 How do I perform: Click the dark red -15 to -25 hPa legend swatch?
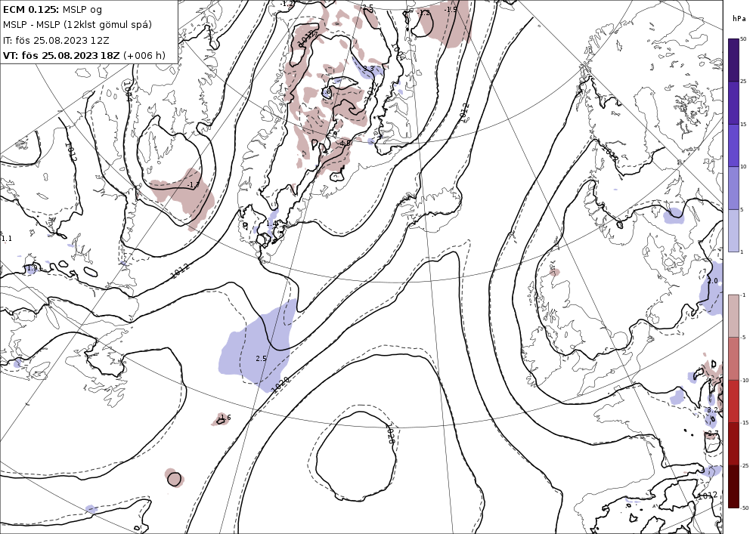point(733,443)
